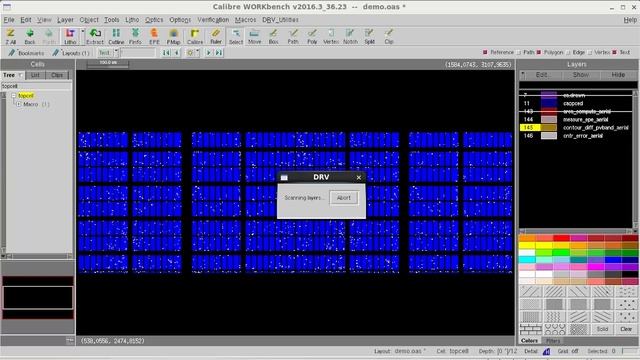Open the Verification menu
The height and width of the screenshot is (360, 640).
click(213, 20)
